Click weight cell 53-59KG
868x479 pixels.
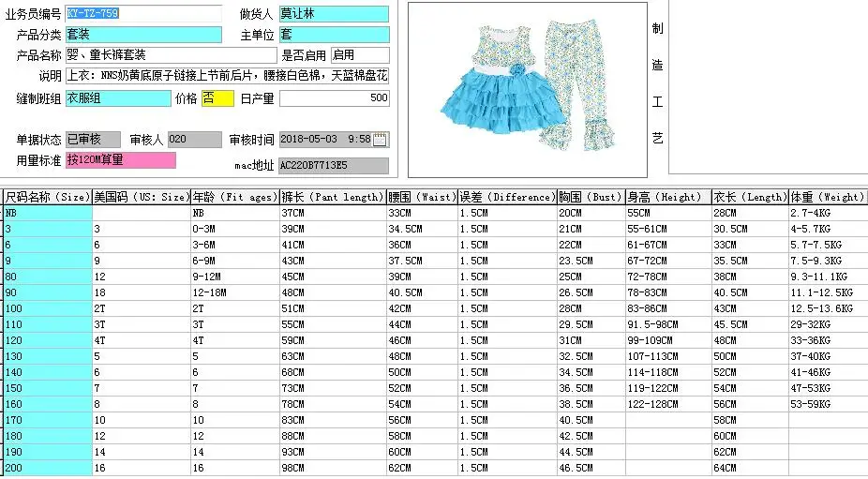pos(828,405)
